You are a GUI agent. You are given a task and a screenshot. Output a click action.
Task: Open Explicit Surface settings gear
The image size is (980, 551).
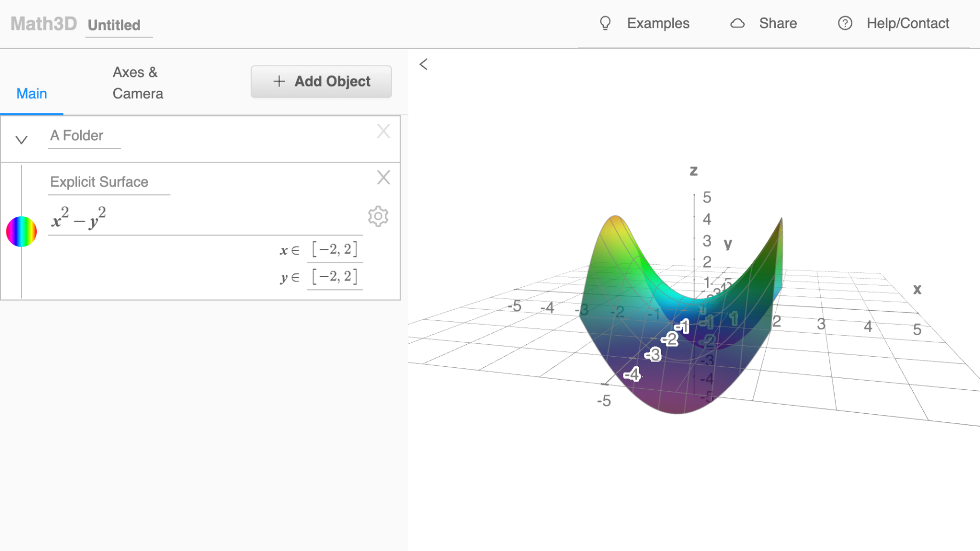pos(378,216)
